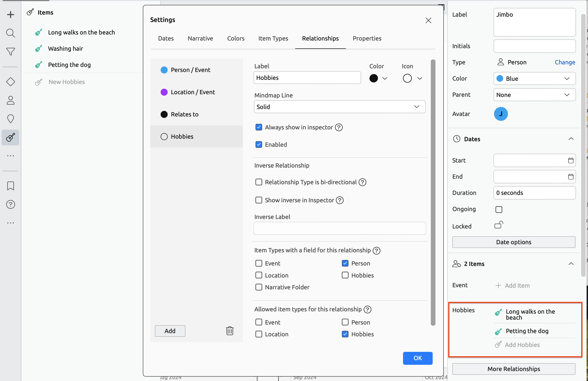Open the black Color swatch picker
Viewport: 588px width, 381px height.
click(378, 78)
